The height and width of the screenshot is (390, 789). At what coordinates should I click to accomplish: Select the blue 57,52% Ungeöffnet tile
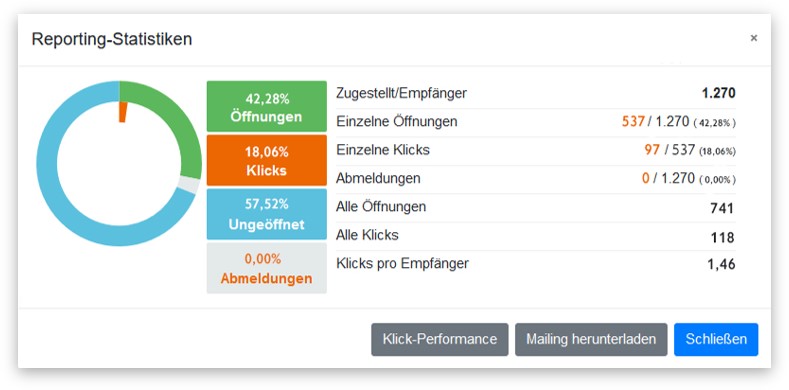(x=267, y=214)
